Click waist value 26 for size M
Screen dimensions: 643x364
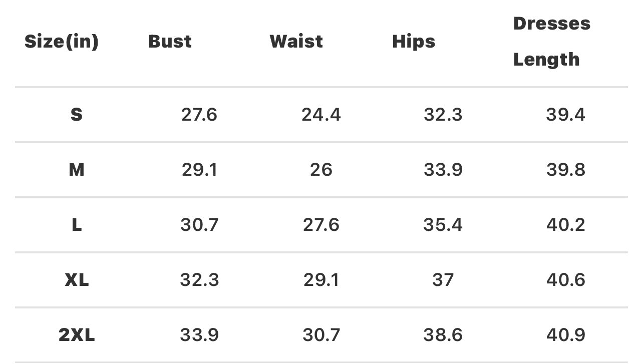click(x=321, y=170)
